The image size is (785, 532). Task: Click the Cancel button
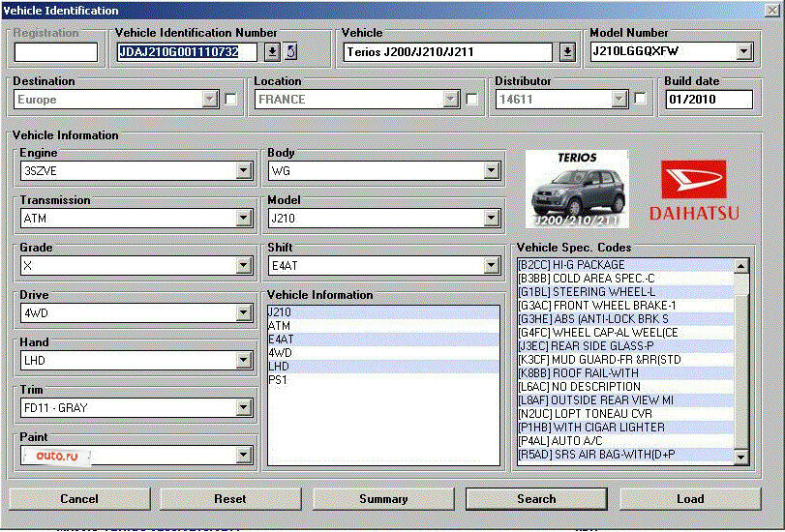79,499
